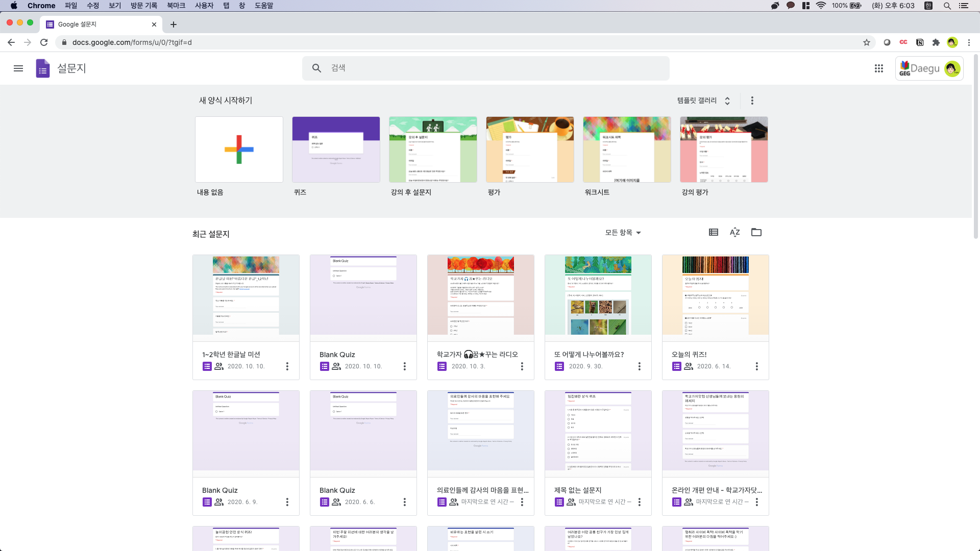Viewport: 980px width, 551px height.
Task: Open the 북마크 menu in menu bar
Action: [176, 6]
